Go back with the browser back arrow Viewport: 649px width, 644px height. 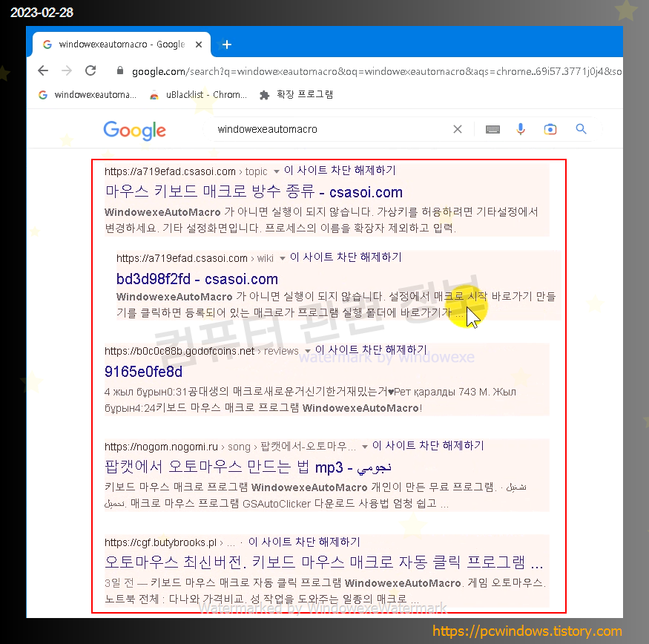point(43,70)
